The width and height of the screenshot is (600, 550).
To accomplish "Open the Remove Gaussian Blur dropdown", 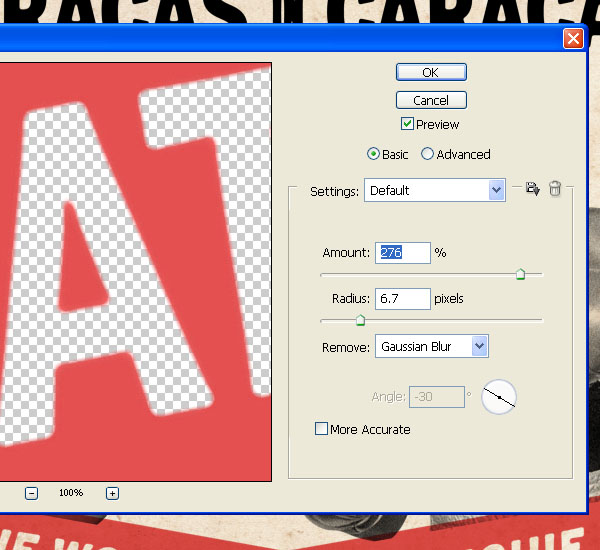I will 432,346.
